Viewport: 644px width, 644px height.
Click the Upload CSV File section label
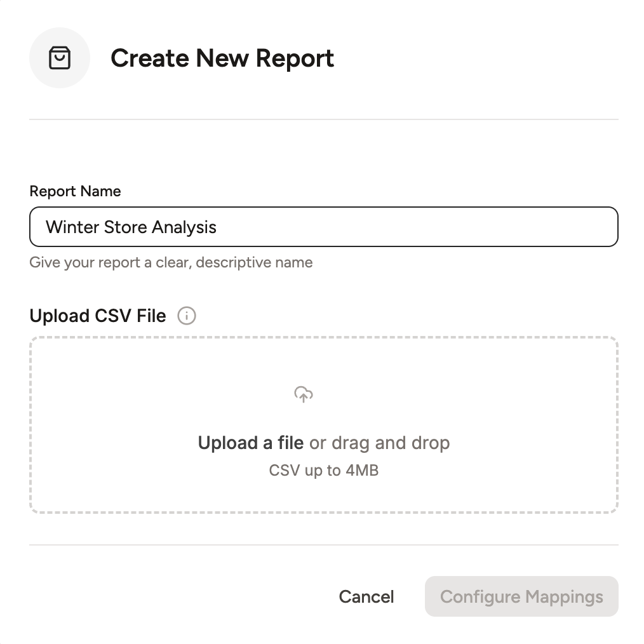(97, 316)
